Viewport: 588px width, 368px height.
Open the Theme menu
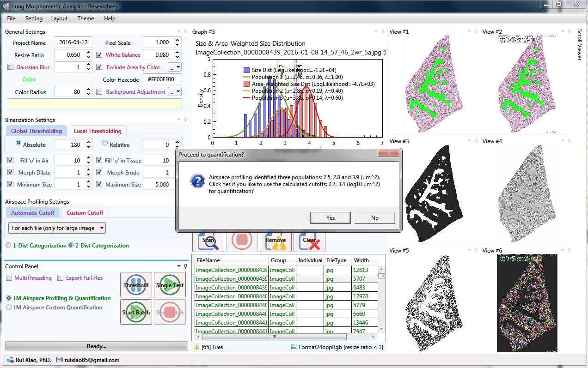pyautogui.click(x=86, y=18)
